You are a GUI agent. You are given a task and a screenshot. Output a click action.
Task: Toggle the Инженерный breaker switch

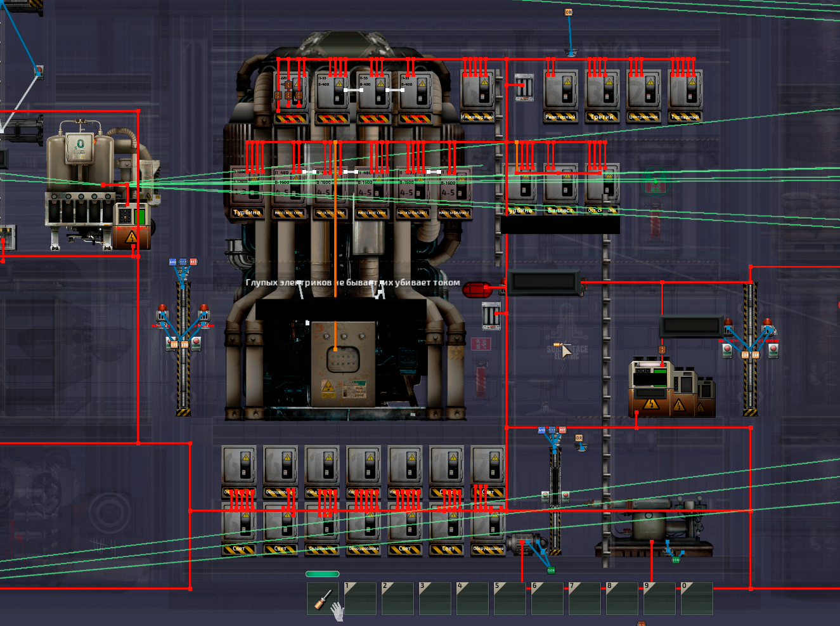click(x=477, y=95)
